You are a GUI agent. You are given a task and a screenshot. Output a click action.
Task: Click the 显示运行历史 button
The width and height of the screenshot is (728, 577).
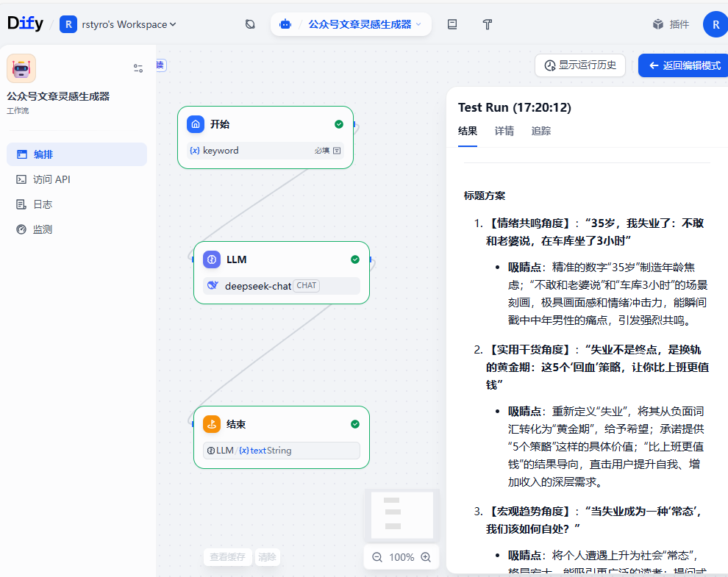(580, 65)
